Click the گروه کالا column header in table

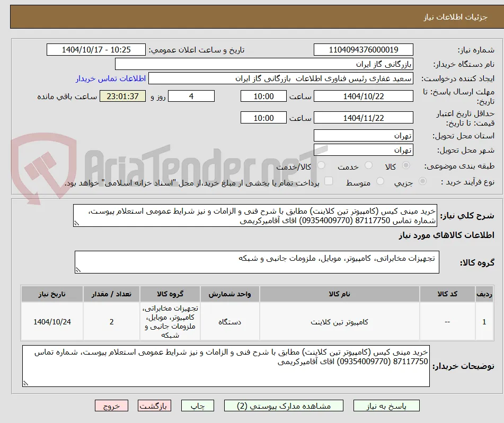pyautogui.click(x=170, y=294)
